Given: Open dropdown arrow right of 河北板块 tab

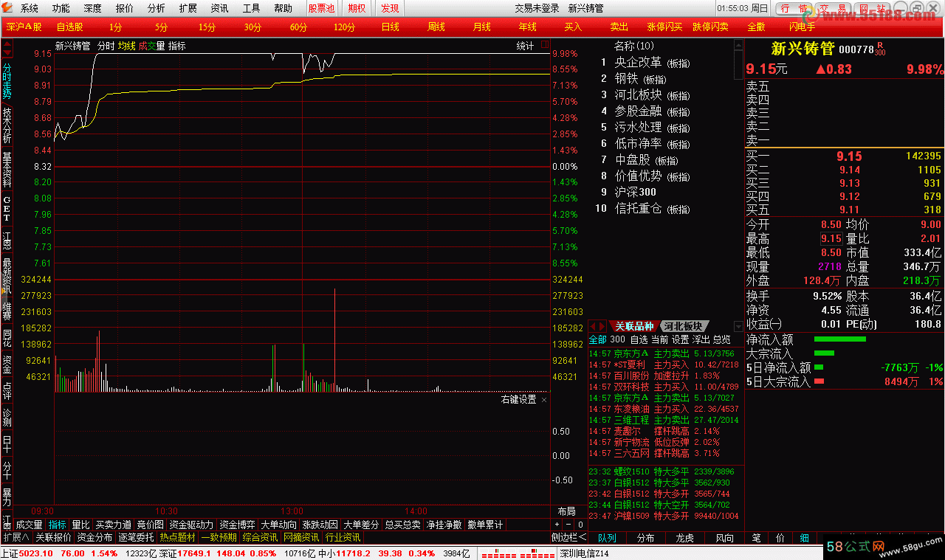Looking at the screenshot, I should click(x=738, y=326).
